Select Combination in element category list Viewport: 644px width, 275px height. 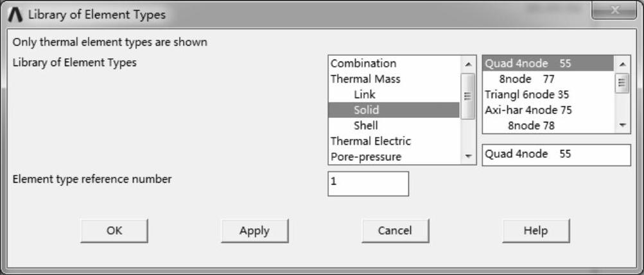[x=363, y=63]
